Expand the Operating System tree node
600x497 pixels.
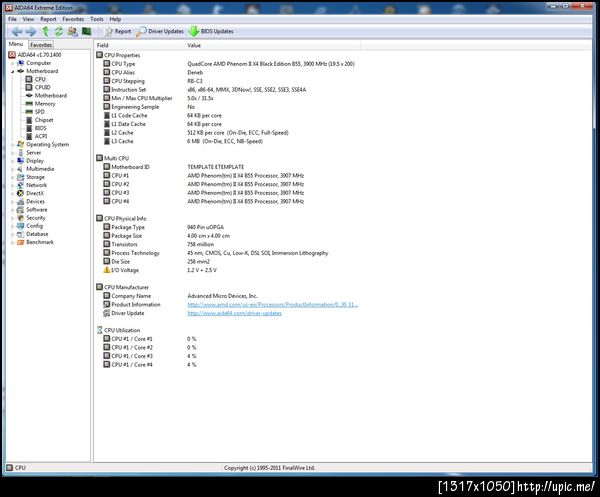(x=13, y=145)
